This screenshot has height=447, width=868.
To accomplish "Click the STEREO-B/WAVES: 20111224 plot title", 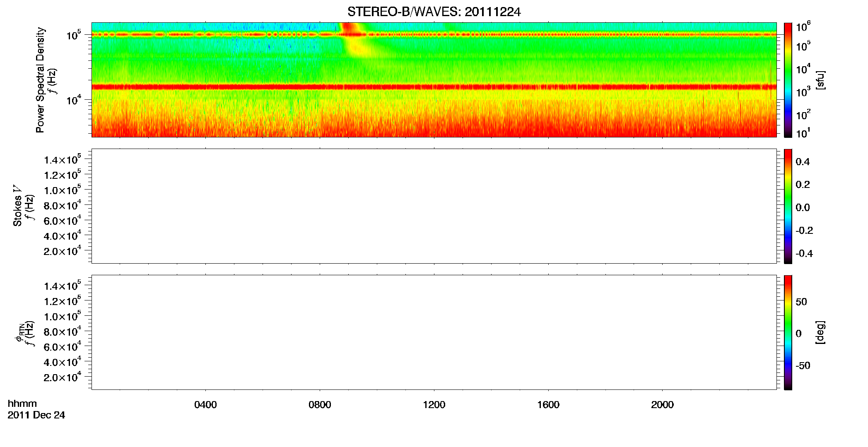I will pos(434,12).
